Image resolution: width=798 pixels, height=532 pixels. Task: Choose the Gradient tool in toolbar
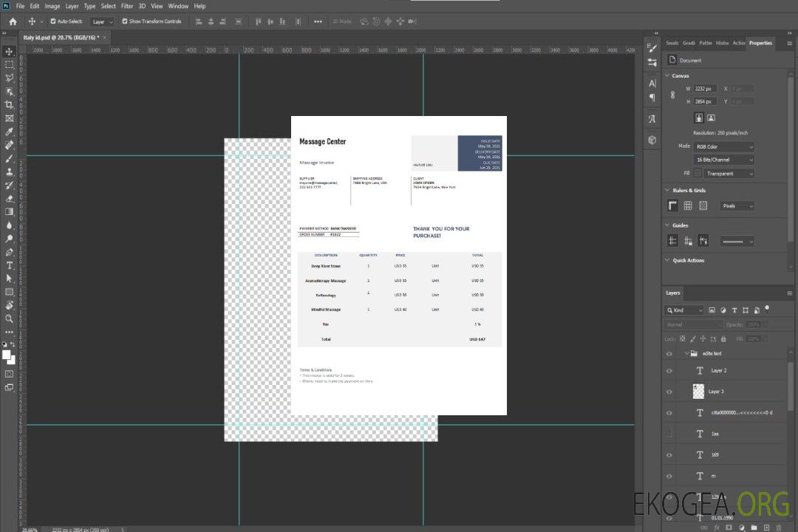10,211
